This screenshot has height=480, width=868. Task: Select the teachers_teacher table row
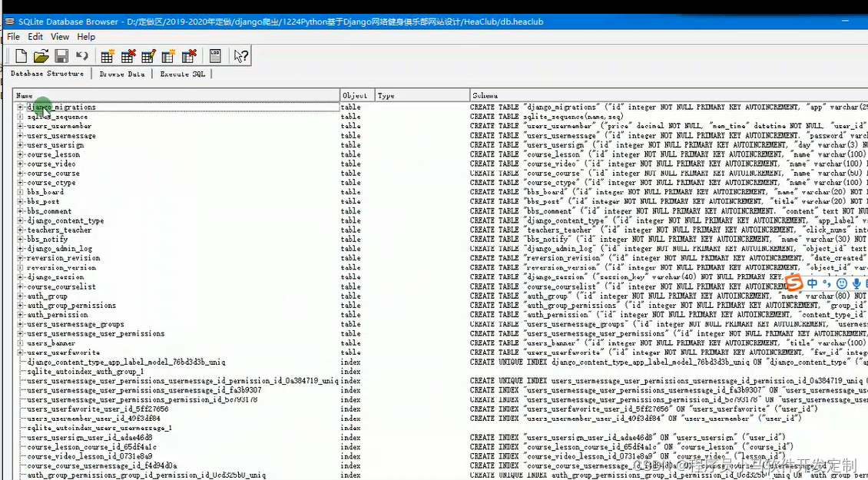click(x=441, y=230)
